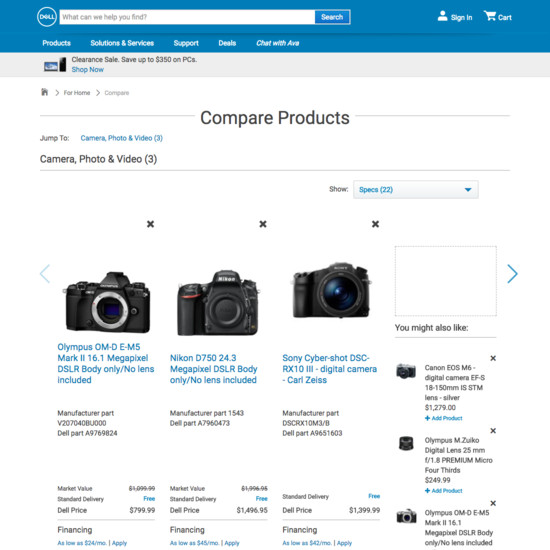Open the shopping Cart icon
The image size is (550, 550).
click(490, 16)
